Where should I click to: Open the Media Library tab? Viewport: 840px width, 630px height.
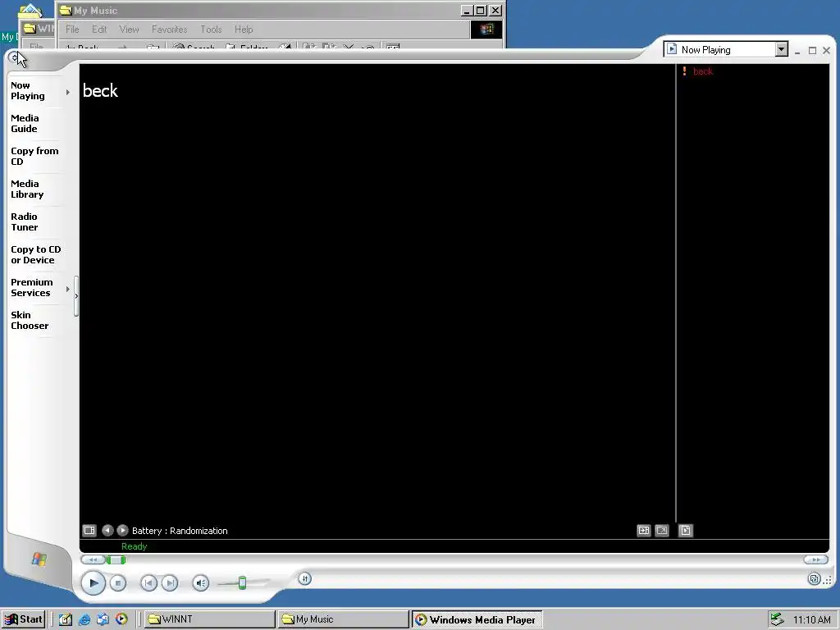tap(27, 189)
